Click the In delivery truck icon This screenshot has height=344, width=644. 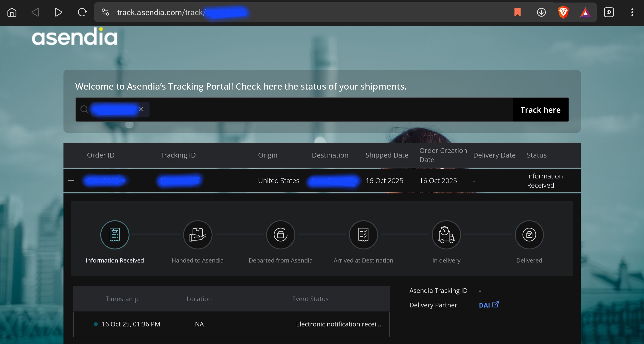click(446, 235)
